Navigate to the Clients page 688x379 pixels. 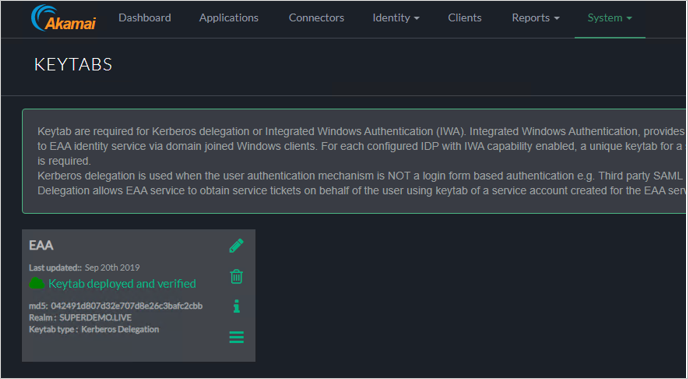465,18
